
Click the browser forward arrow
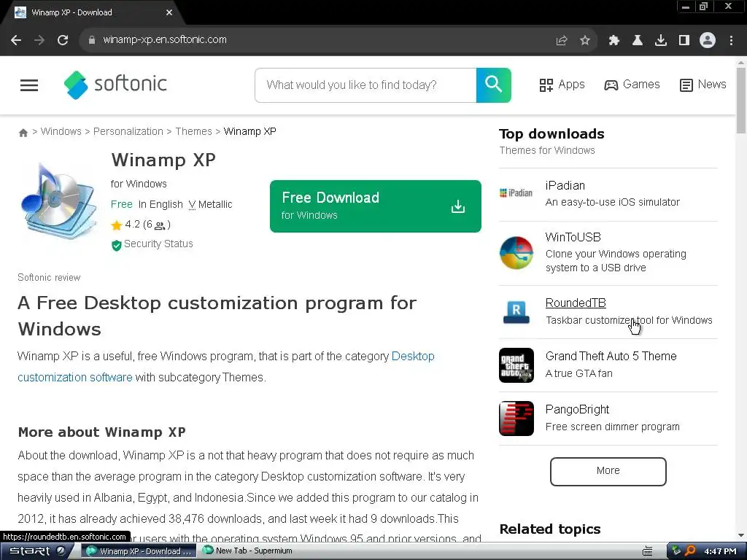[x=39, y=40]
